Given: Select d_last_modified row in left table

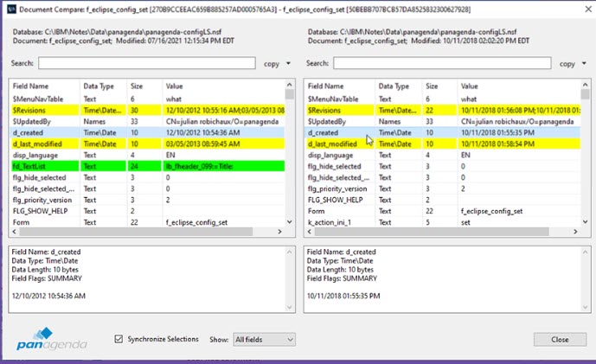Looking at the screenshot, I should point(147,144).
